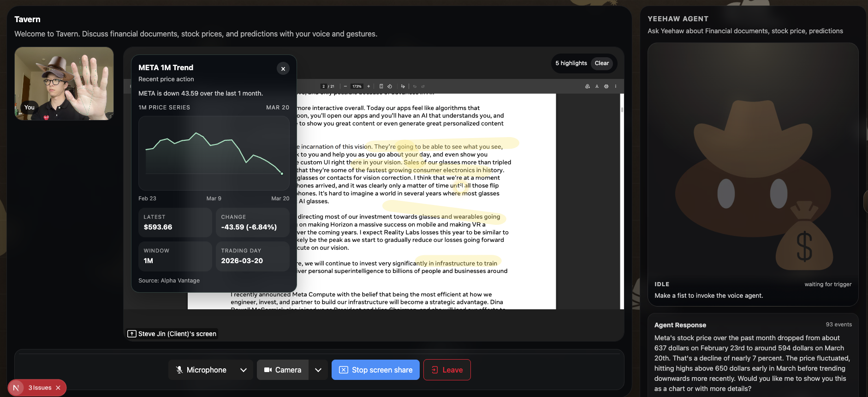Screen dimensions: 868x397
Task: Open the PDF viewer more actions menu
Action: [x=615, y=86]
